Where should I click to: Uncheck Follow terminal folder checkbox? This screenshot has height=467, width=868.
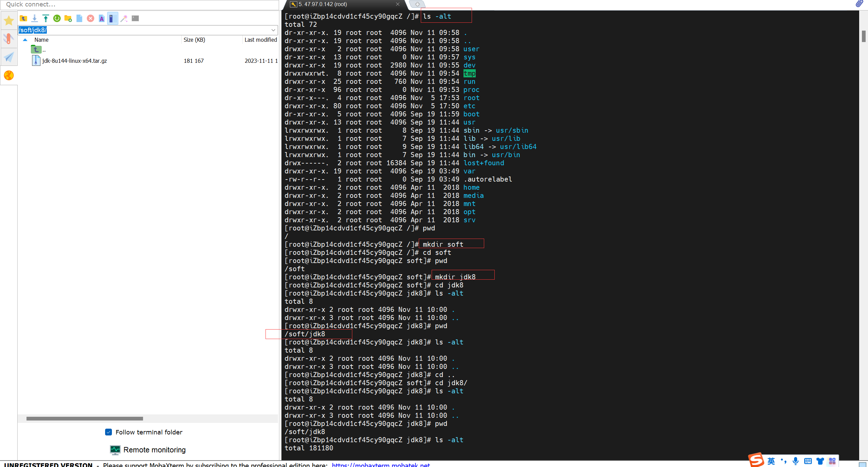coord(108,432)
